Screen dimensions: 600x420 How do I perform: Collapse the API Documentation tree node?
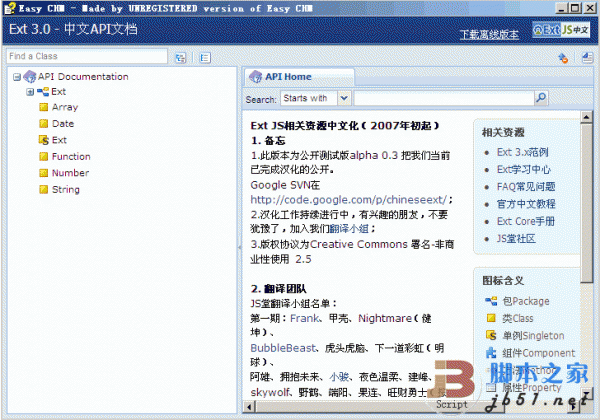tap(16, 77)
